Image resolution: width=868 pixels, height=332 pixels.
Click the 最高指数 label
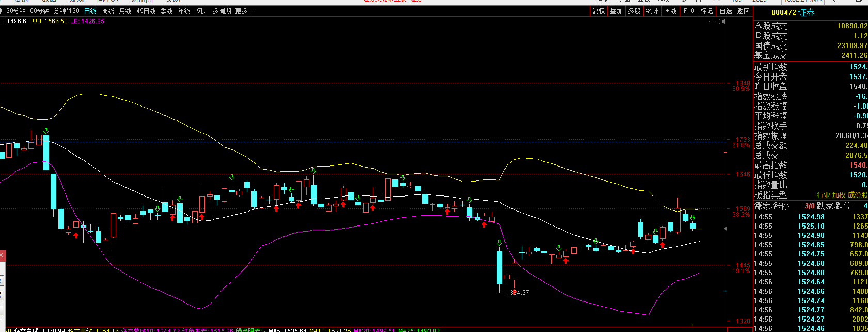(x=770, y=165)
